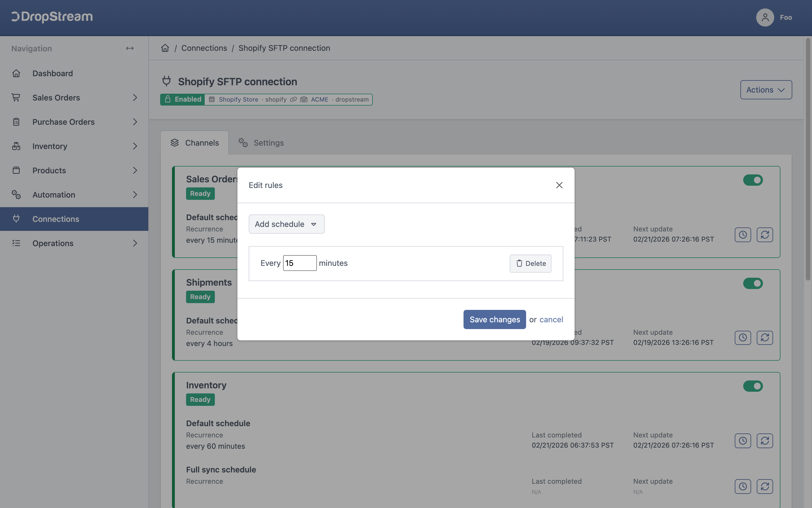Image resolution: width=812 pixels, height=508 pixels.
Task: Run Full sync schedule refresh icon
Action: click(x=765, y=487)
